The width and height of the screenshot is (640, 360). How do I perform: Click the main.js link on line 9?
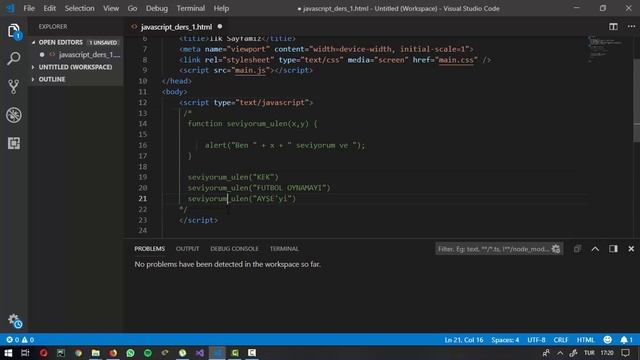pos(250,70)
